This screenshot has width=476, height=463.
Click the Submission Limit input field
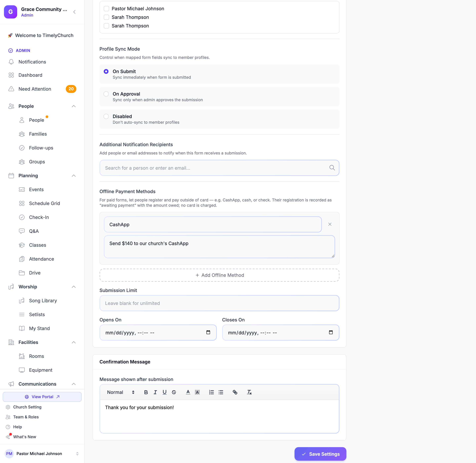(x=219, y=303)
